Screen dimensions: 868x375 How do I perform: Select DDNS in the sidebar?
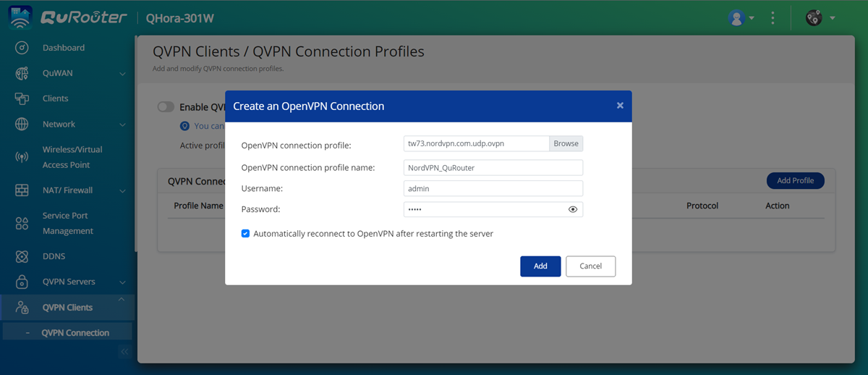click(54, 256)
